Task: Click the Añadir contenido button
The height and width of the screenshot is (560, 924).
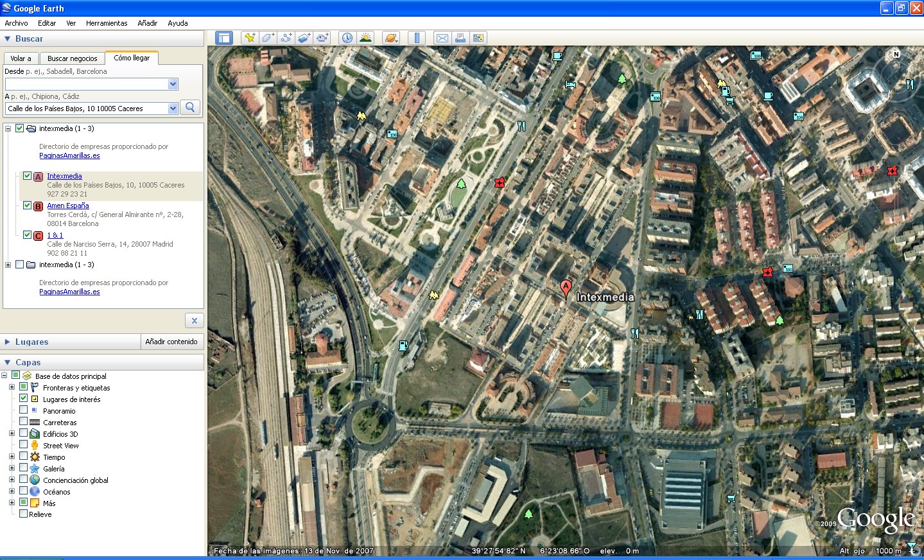Action: (x=171, y=342)
